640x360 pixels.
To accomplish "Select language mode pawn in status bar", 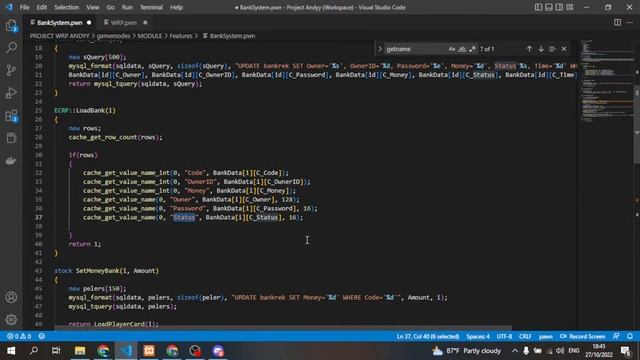I will click(545, 336).
